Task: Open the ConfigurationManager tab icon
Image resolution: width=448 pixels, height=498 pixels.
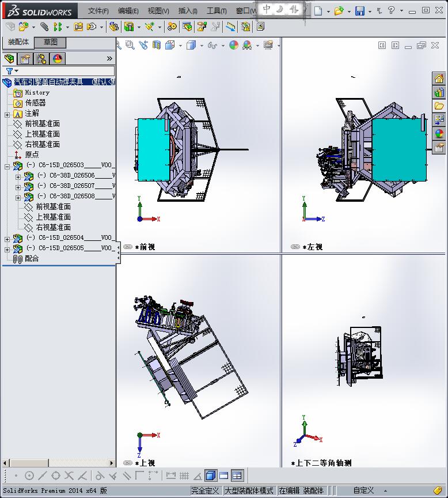Action: pyautogui.click(x=41, y=58)
